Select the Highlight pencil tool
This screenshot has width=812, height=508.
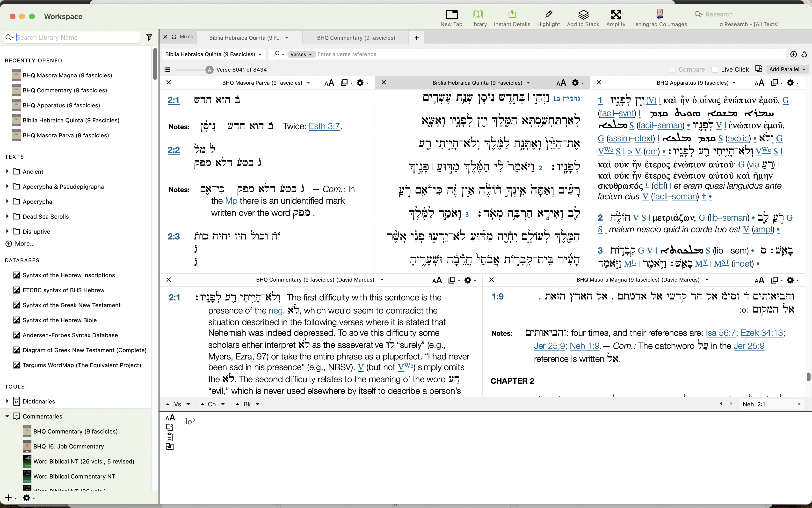pyautogui.click(x=548, y=18)
